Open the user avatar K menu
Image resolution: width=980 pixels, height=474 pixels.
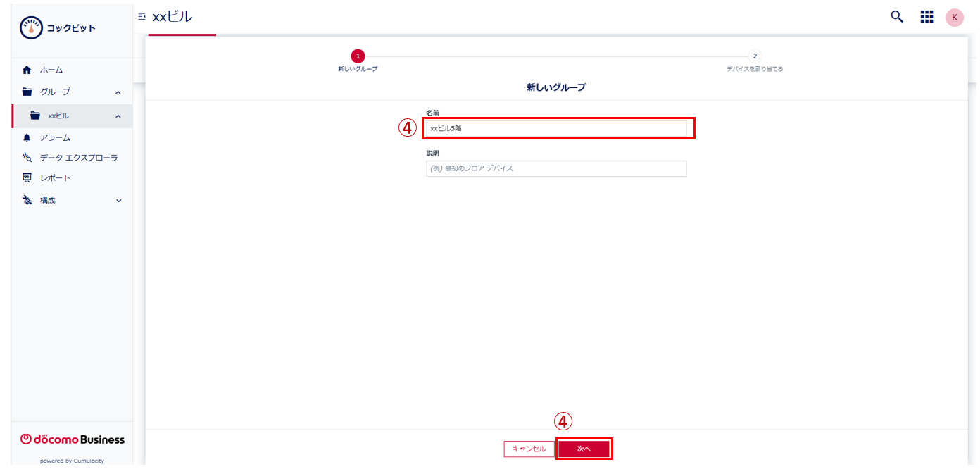[954, 18]
